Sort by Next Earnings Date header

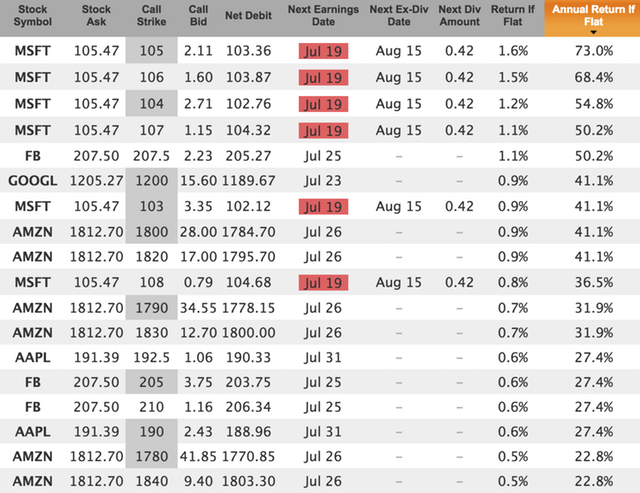point(323,16)
